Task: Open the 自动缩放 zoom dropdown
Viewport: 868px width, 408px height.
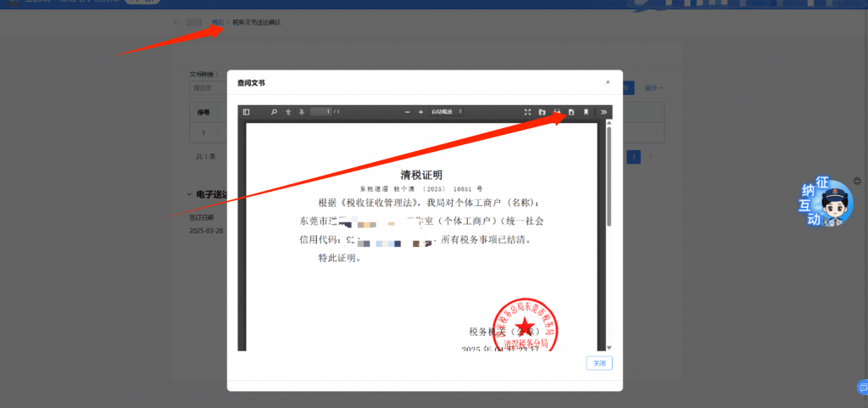Action: (x=447, y=112)
